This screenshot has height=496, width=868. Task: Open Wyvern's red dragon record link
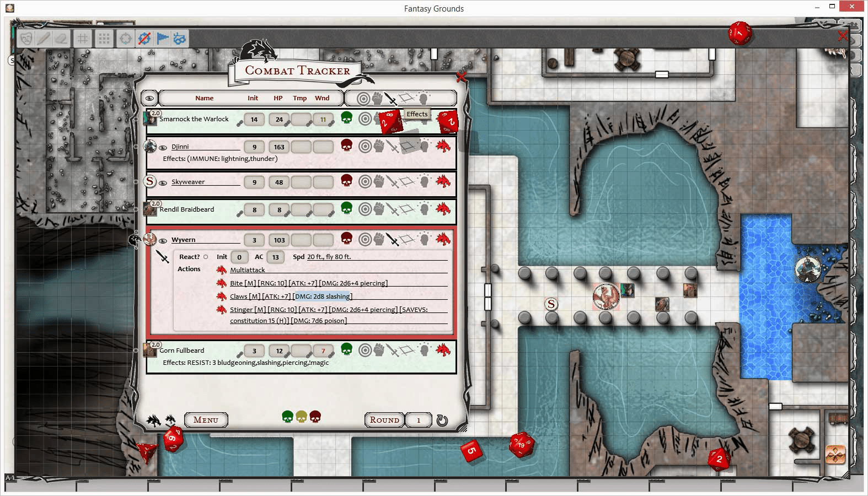(x=443, y=239)
